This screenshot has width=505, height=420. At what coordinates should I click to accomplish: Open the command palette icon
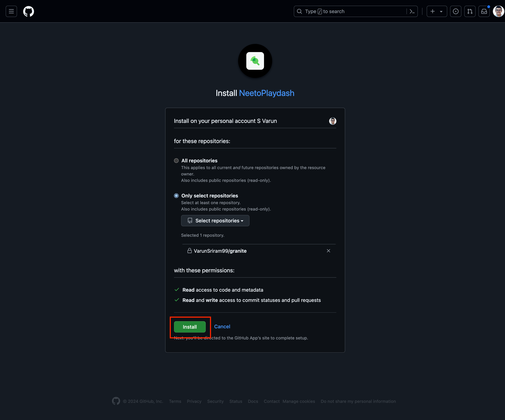pos(412,11)
